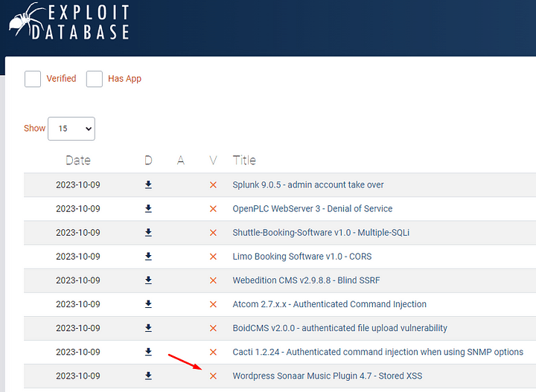Select the Verified filter label

click(x=61, y=79)
